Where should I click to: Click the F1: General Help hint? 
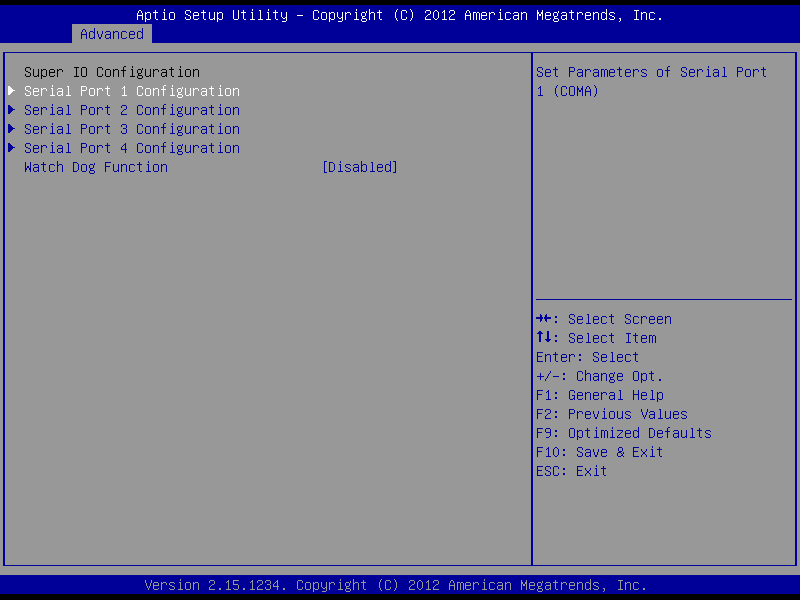coord(600,395)
